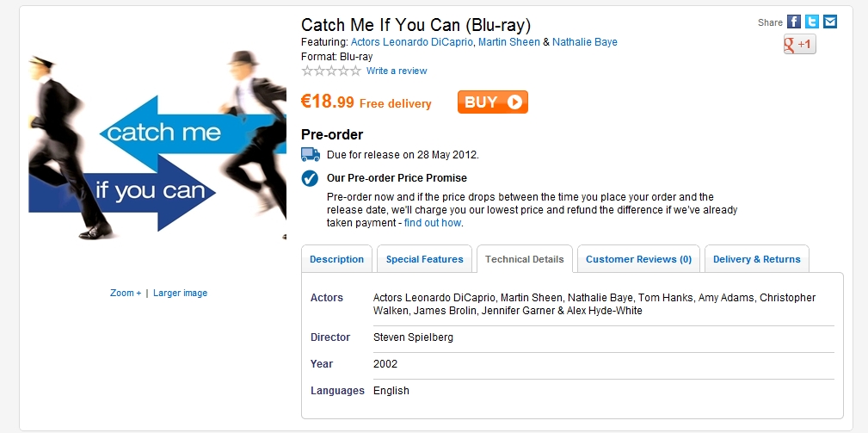
Task: Click the Write a review link
Action: tap(397, 71)
